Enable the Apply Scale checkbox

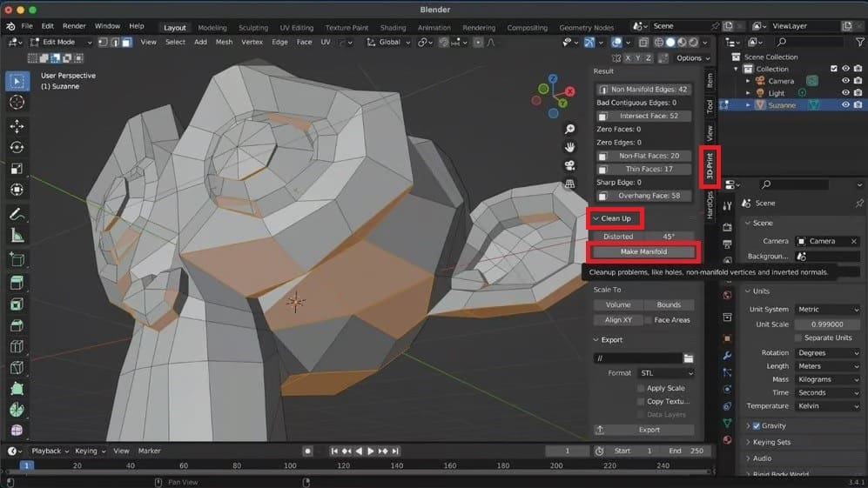coord(641,389)
